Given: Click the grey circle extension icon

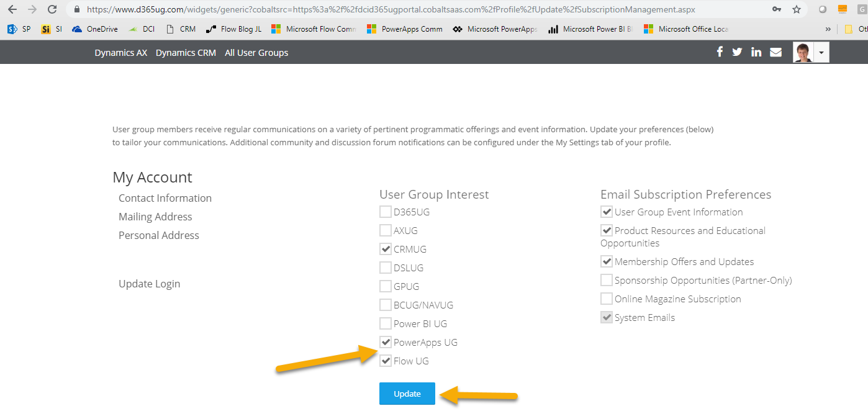Looking at the screenshot, I should pos(823,9).
